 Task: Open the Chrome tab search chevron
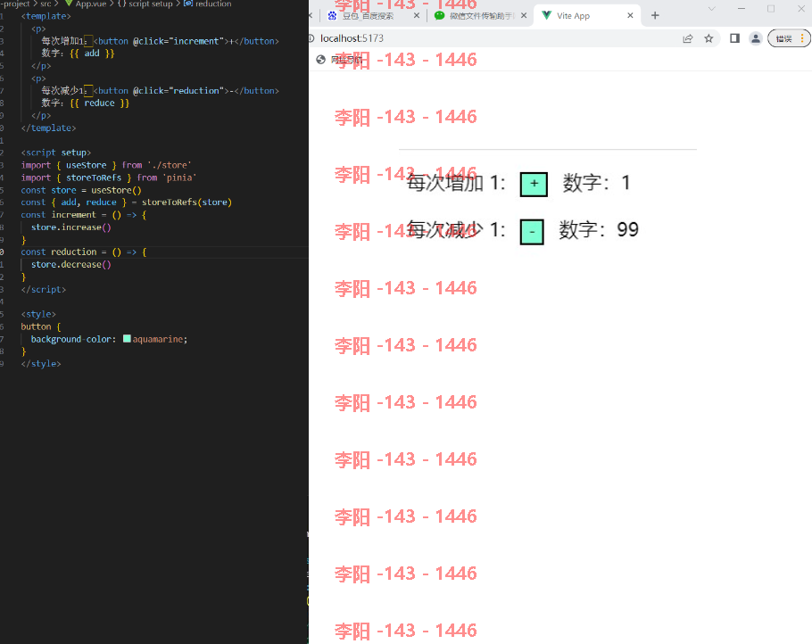711,9
